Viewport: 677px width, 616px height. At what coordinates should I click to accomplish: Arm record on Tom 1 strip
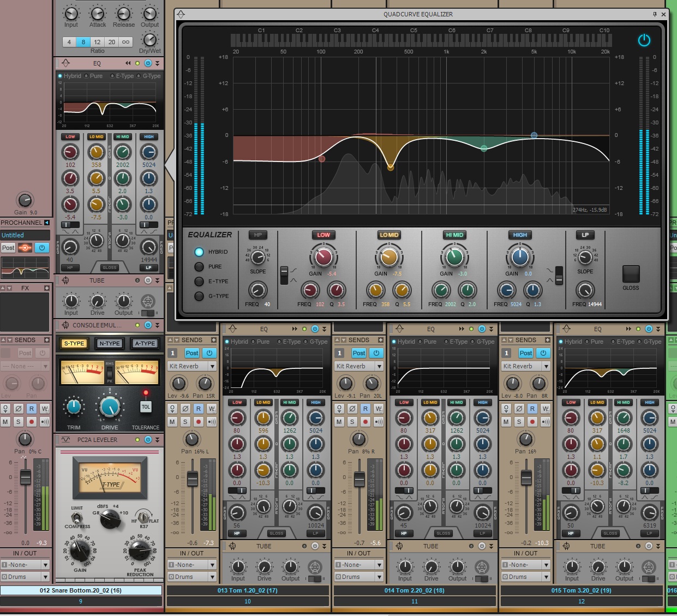click(199, 422)
